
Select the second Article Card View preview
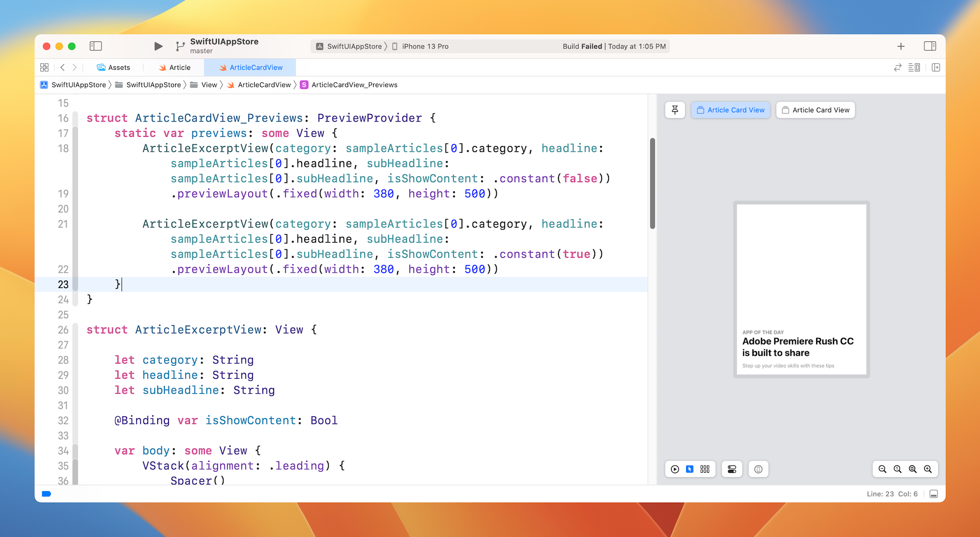click(x=815, y=110)
